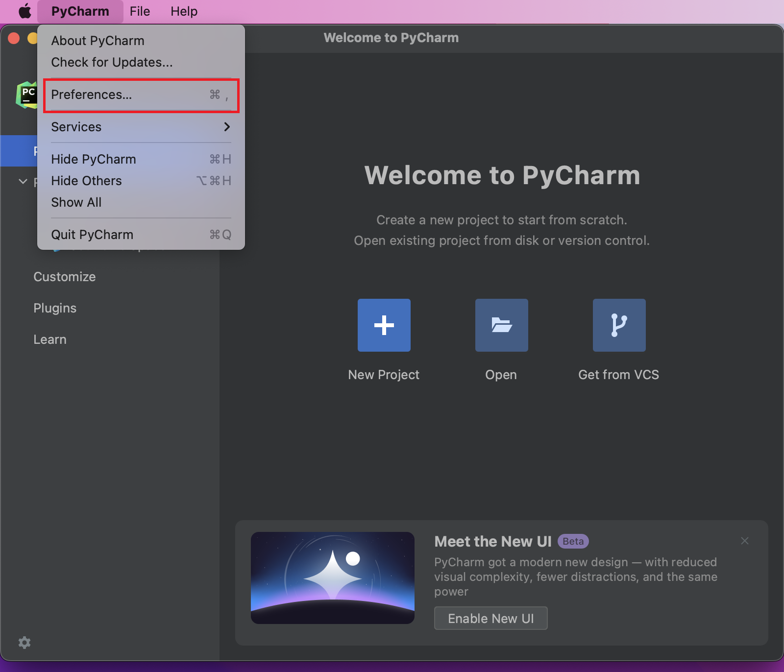
Task: Choose Check for Updates...
Action: coord(141,62)
